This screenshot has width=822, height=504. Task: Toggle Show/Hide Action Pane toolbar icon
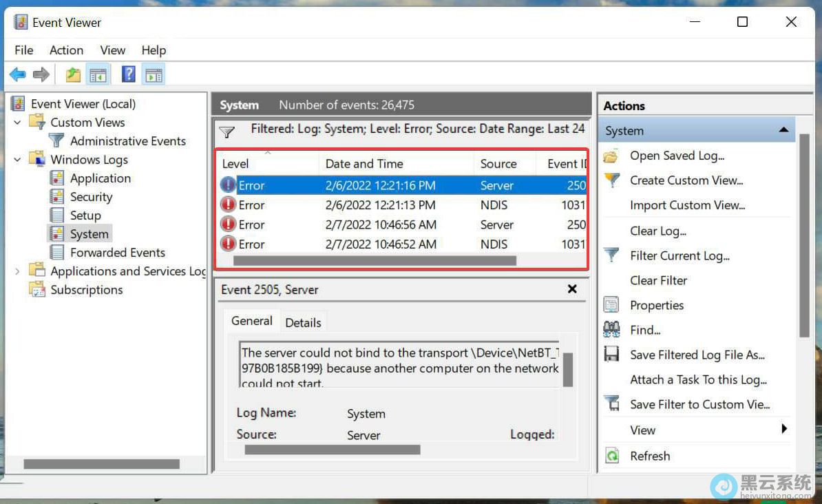tap(154, 74)
